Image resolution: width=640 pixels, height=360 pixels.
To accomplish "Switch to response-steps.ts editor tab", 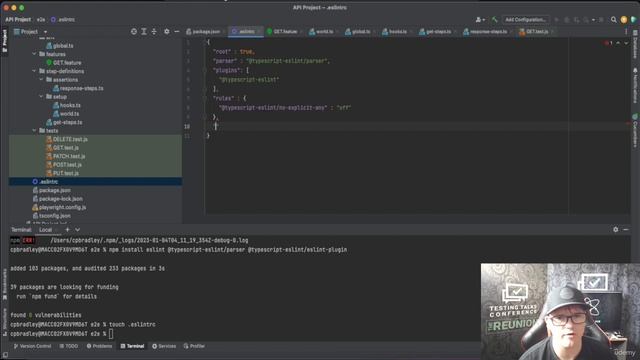I will point(485,31).
